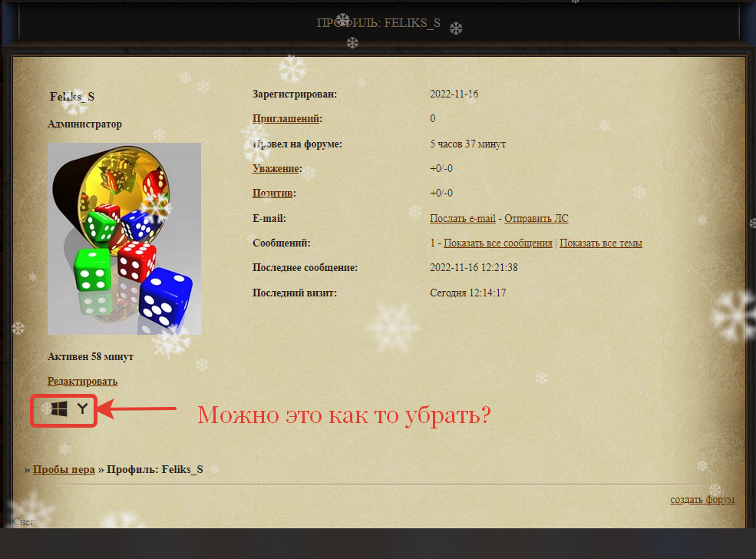Image resolution: width=756 pixels, height=559 pixels.
Task: Click the '2022-11-16 12:21:38' last message value
Action: pos(474,268)
